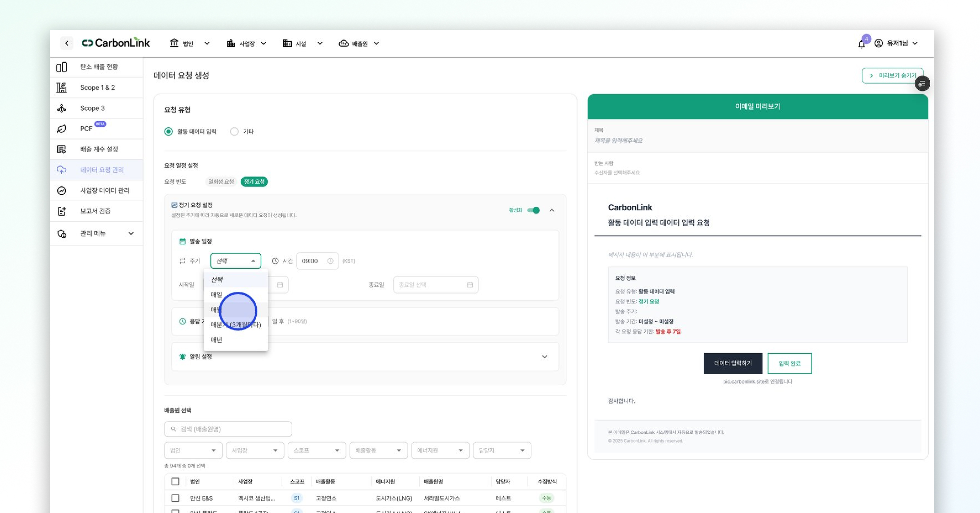Click the 도시가스(LNG) cell in first row
Image resolution: width=980 pixels, height=513 pixels.
[394, 498]
